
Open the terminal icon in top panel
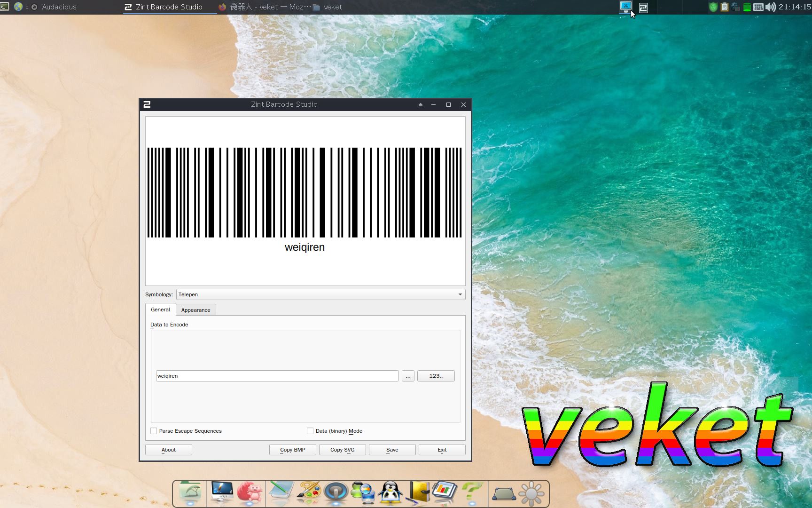pyautogui.click(x=5, y=7)
